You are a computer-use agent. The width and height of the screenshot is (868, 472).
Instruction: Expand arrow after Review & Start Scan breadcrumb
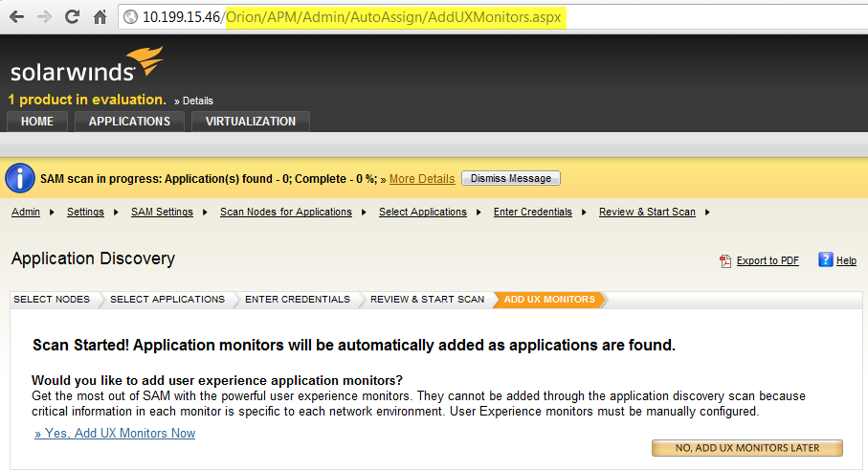[x=707, y=213]
